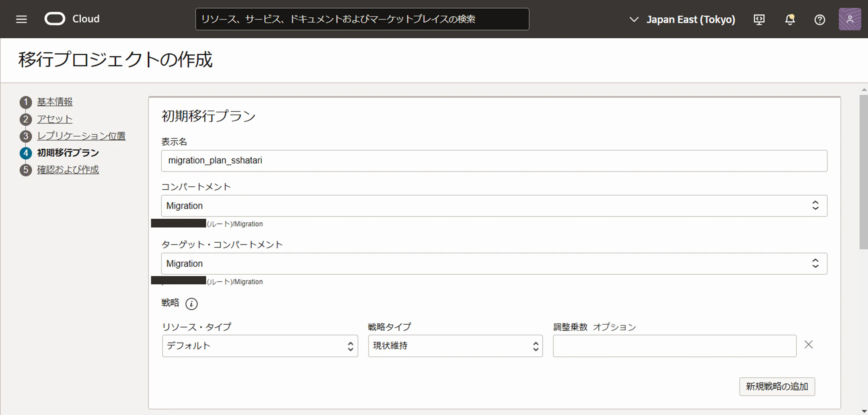Click the 初期移行プラン section heading
This screenshot has height=415, width=868.
coord(208,116)
